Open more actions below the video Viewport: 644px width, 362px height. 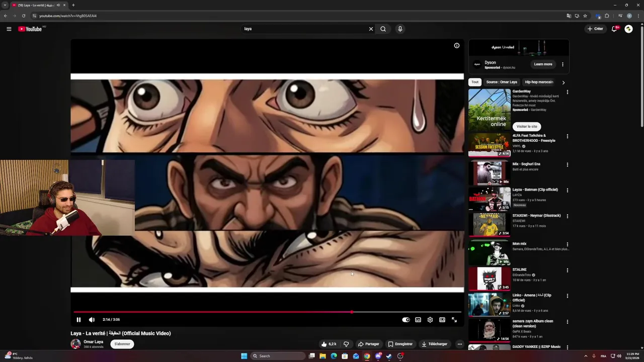point(459,344)
